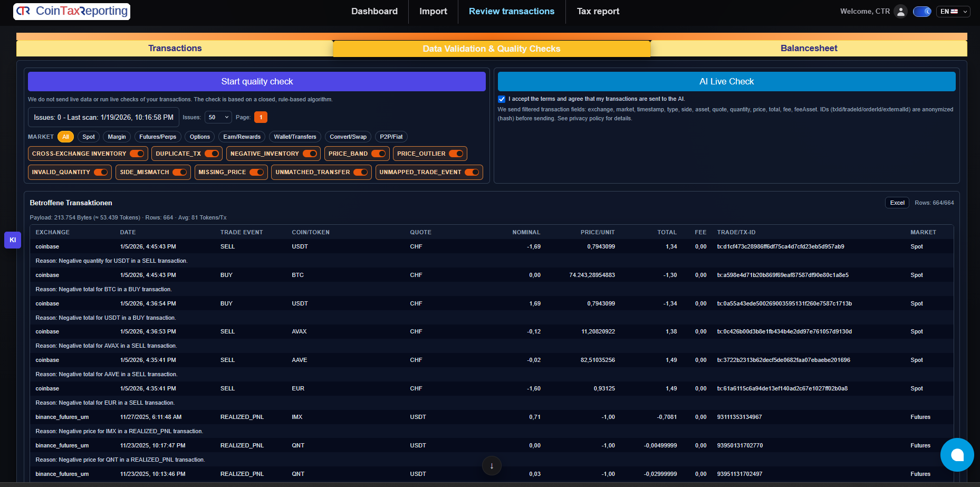Open the Transactions tab

coord(175,48)
